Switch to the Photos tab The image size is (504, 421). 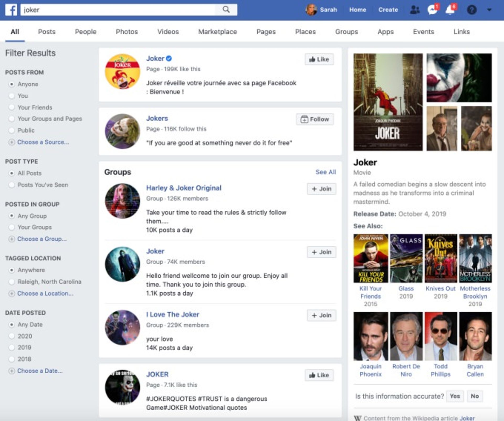pos(127,31)
